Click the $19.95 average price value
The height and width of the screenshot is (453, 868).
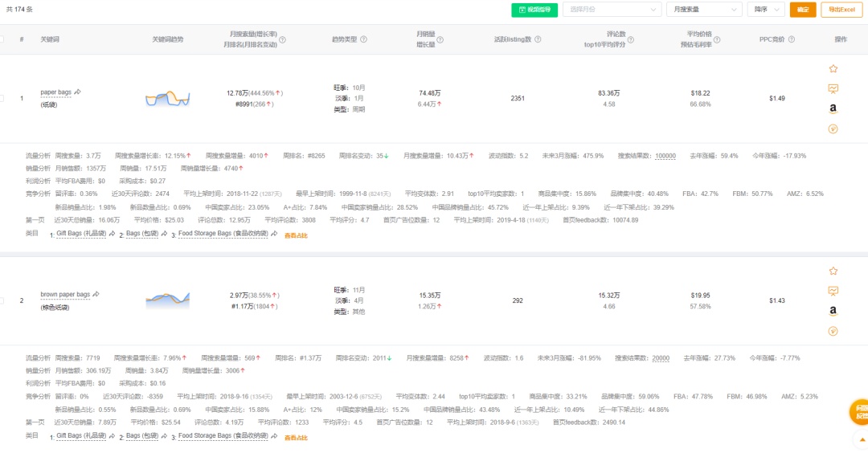[x=700, y=296]
